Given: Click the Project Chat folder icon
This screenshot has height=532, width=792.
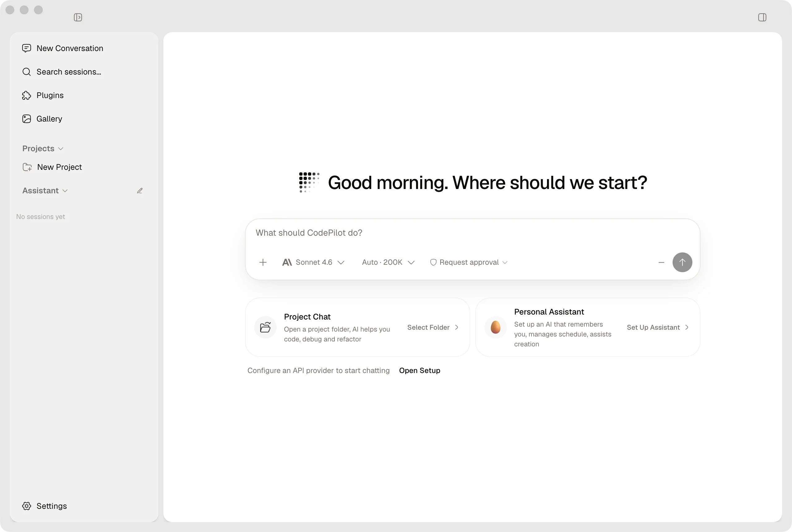Looking at the screenshot, I should coord(265,328).
